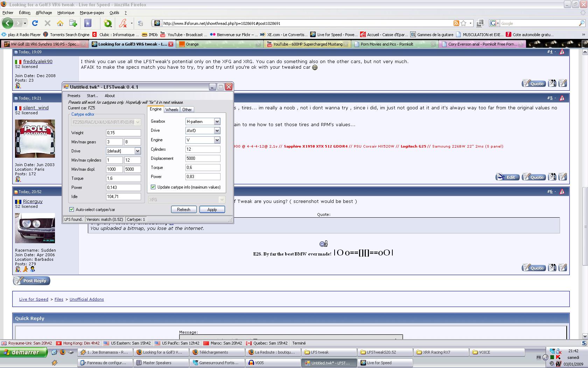The width and height of the screenshot is (588, 368).
Task: Open the Start.. menu in LFSTweak
Action: tap(92, 96)
